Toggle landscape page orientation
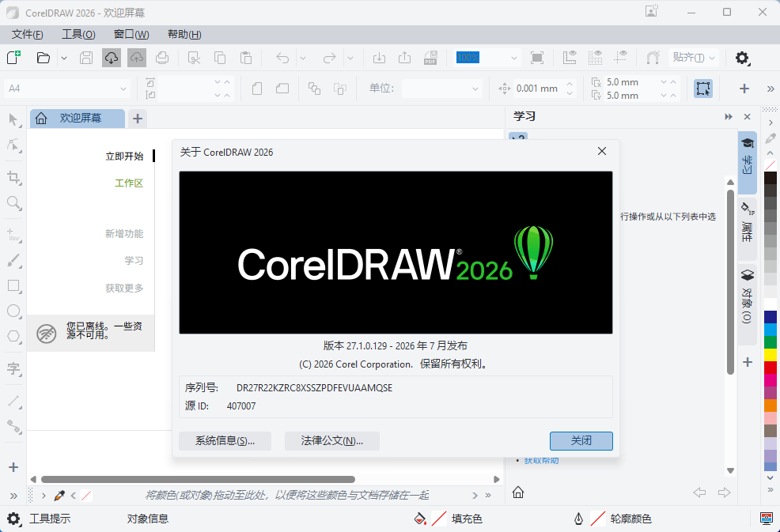This screenshot has height=532, width=780. tap(282, 89)
